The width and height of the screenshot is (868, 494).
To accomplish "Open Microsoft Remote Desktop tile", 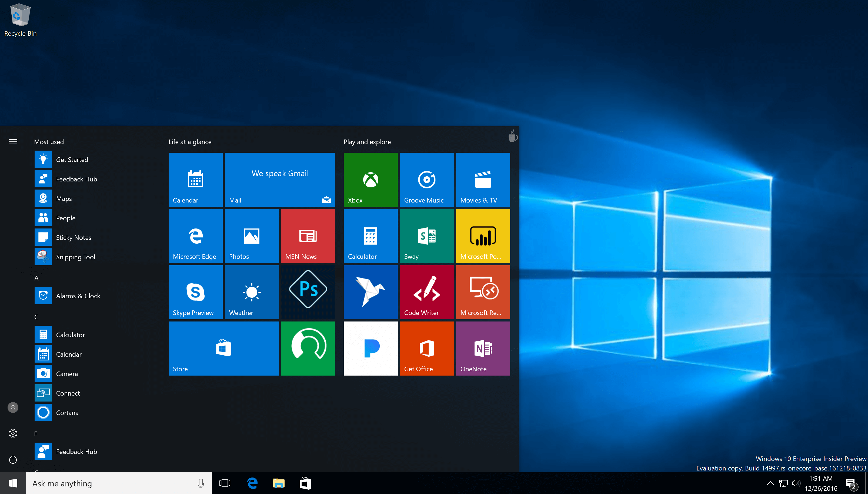I will tap(482, 292).
